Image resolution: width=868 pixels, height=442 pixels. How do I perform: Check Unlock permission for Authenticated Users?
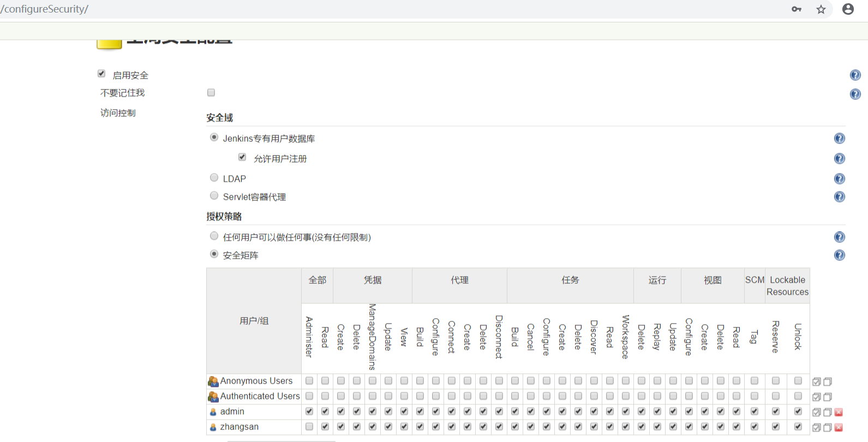(798, 396)
